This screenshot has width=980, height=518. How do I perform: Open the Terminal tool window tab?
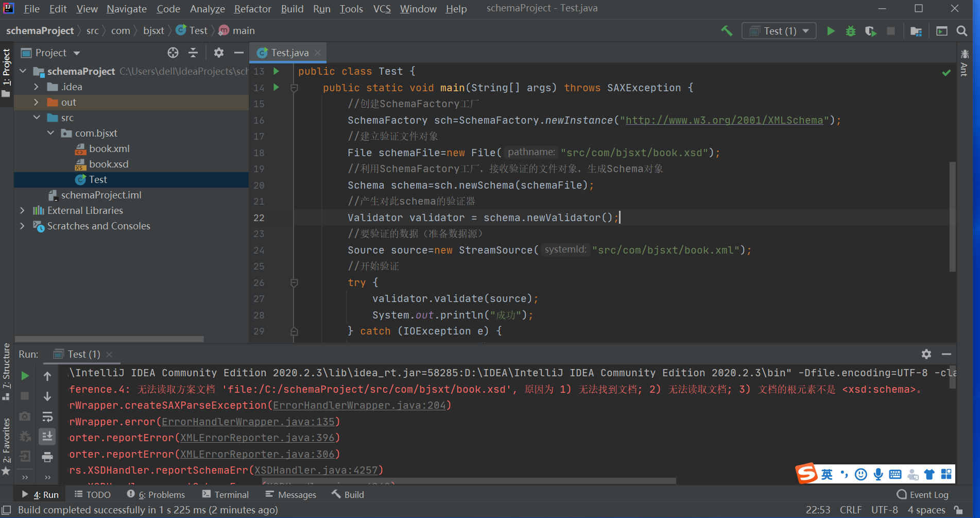pos(226,494)
